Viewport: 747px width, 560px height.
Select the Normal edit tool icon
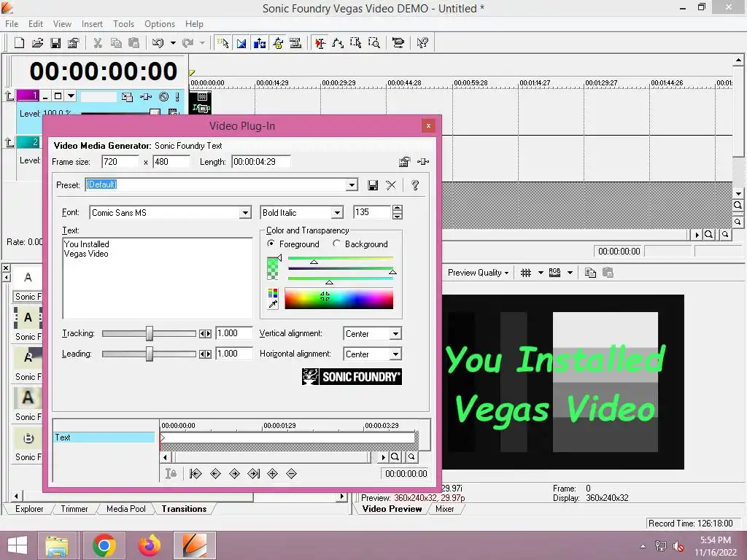tap(223, 43)
